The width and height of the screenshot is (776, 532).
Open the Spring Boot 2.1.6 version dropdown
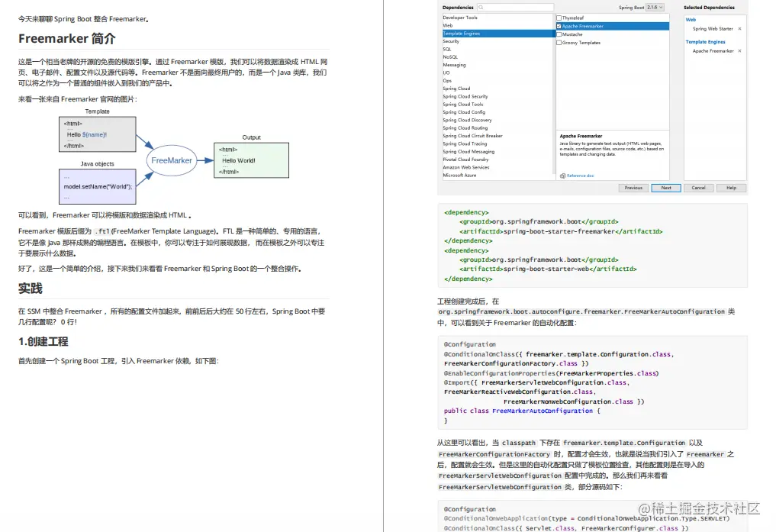[x=655, y=7]
